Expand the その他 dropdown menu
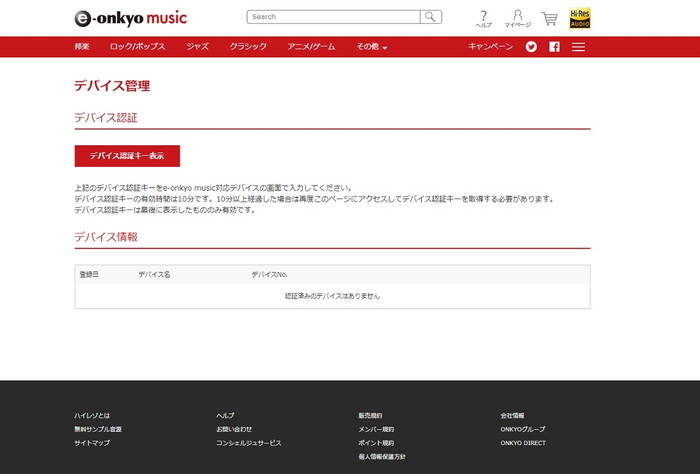 click(371, 46)
